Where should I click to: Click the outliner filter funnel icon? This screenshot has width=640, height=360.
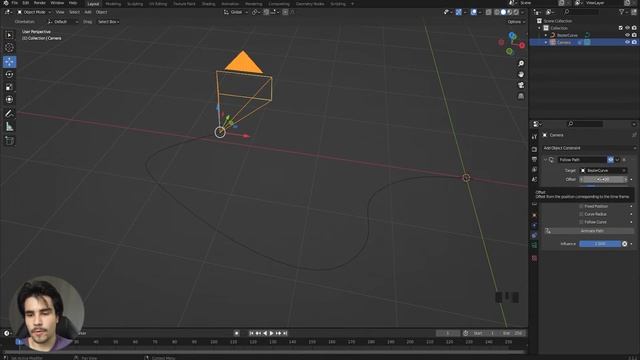(622, 12)
